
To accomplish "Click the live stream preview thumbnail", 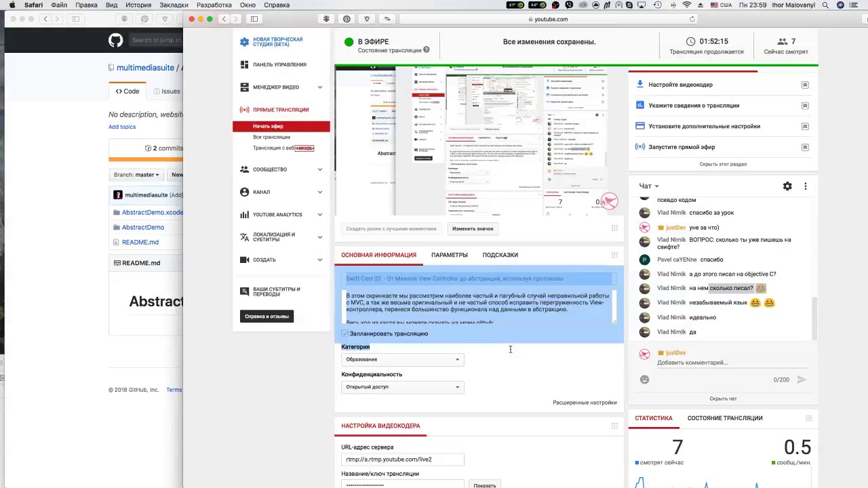I will pyautogui.click(x=479, y=140).
